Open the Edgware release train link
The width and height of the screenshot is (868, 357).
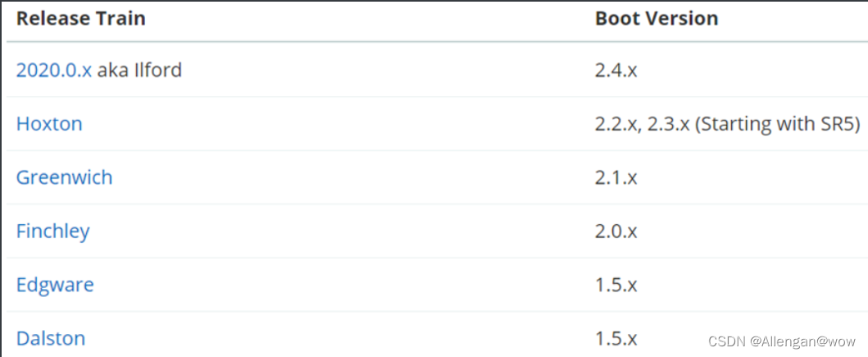pyautogui.click(x=55, y=285)
